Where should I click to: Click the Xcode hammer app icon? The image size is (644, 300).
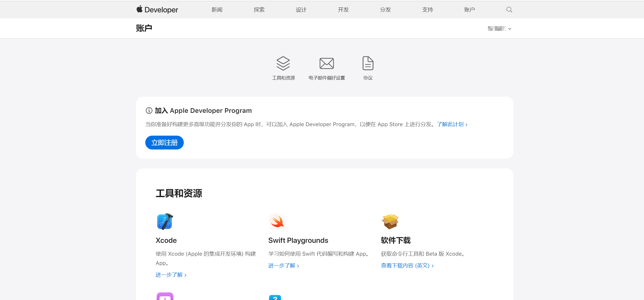coord(165,222)
